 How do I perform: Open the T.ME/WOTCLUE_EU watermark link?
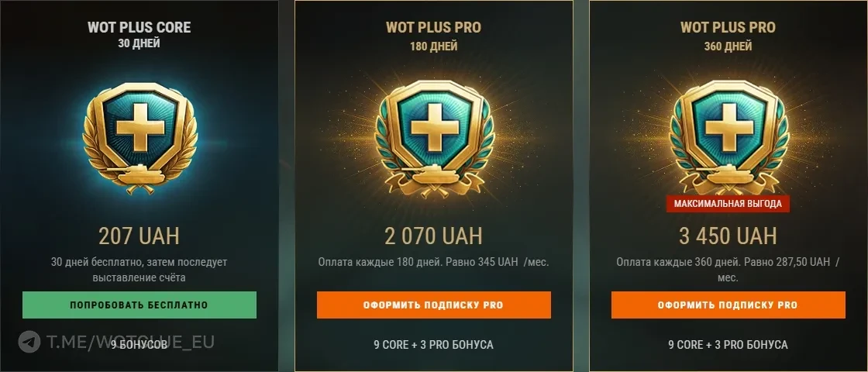pyautogui.click(x=130, y=342)
